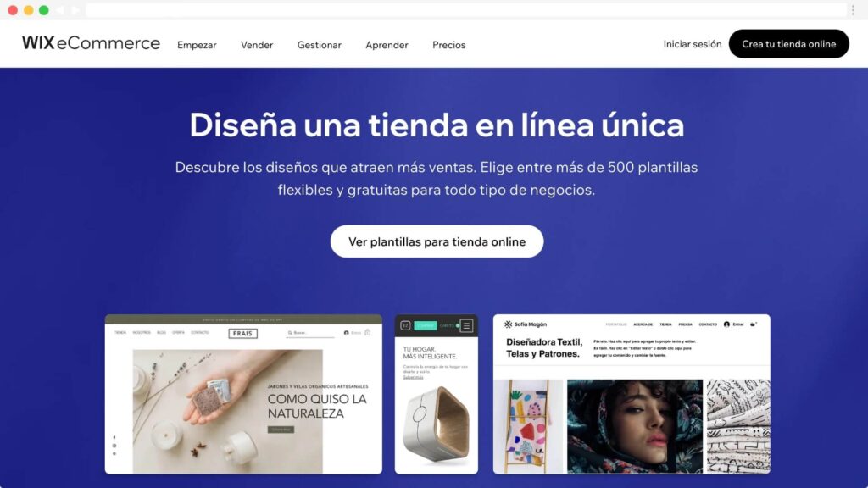Screen dimensions: 868x488
Task: Click the search icon in FRAIS template
Action: (x=290, y=333)
